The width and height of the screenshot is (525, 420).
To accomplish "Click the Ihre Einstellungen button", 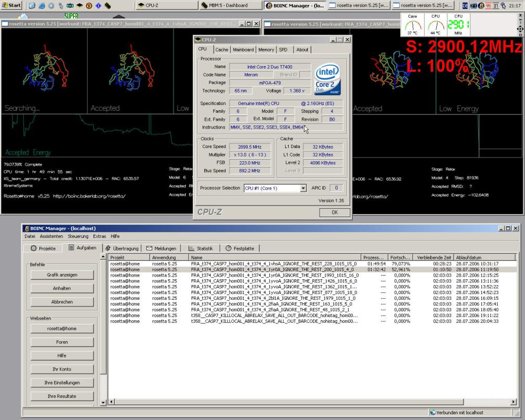I will [62, 383].
